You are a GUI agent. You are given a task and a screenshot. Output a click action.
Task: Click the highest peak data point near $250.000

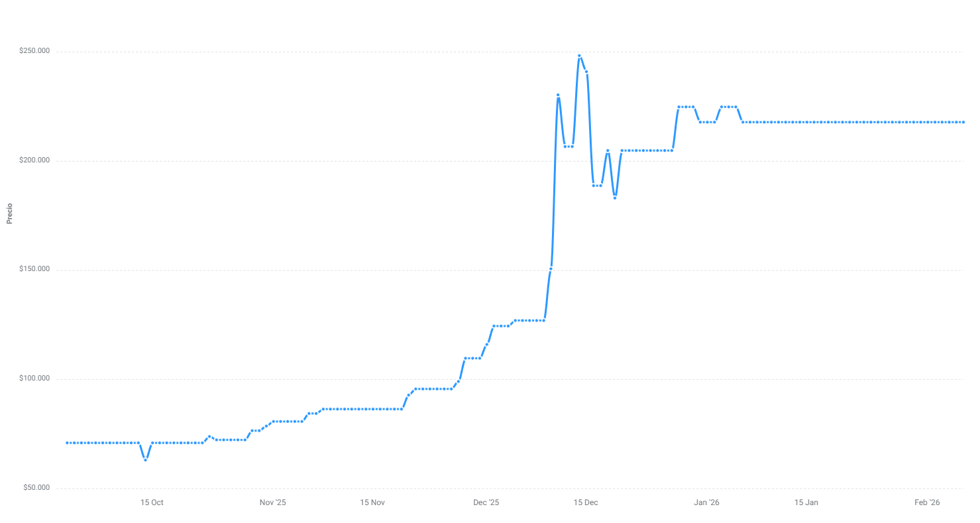click(579, 56)
